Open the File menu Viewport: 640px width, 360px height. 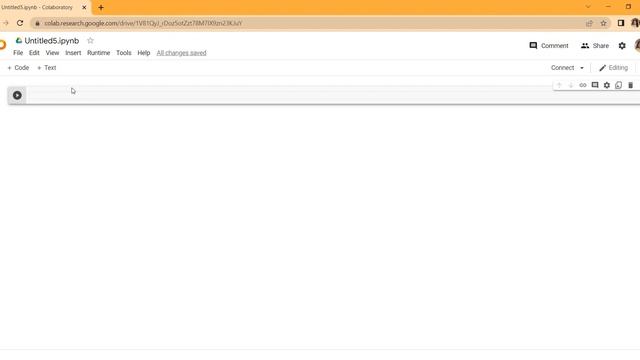(x=18, y=53)
